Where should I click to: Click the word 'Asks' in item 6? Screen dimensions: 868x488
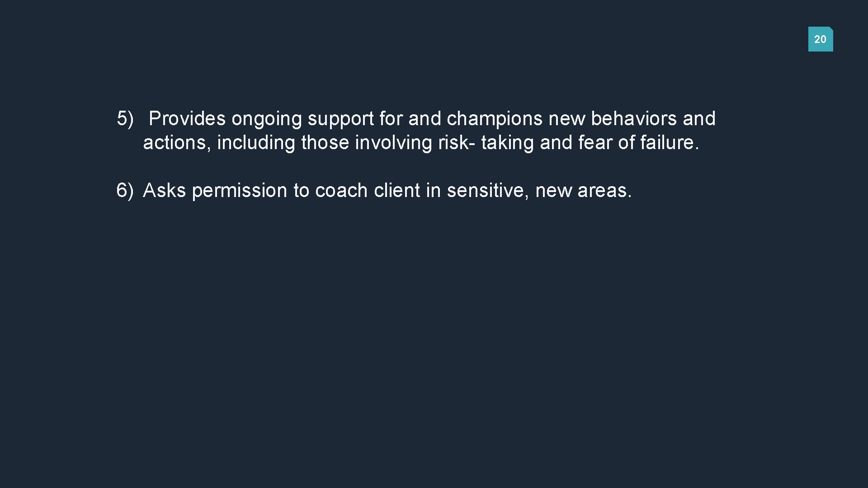pyautogui.click(x=165, y=190)
